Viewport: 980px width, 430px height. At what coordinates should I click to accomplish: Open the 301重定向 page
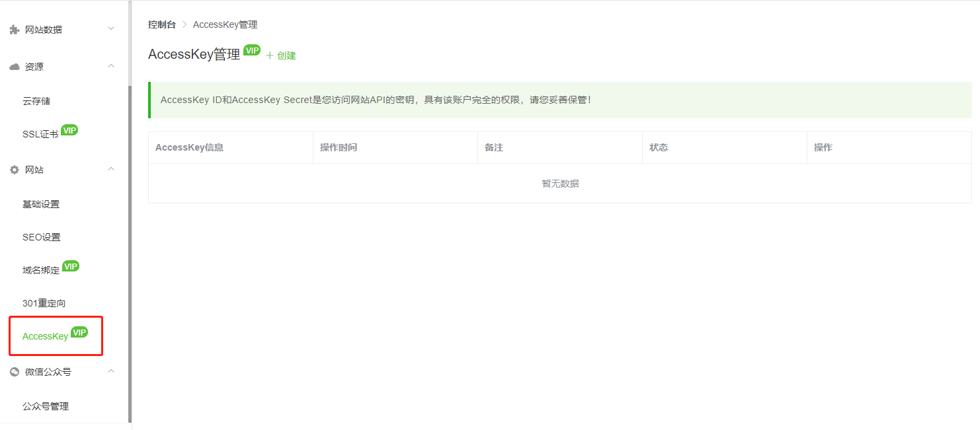point(42,303)
